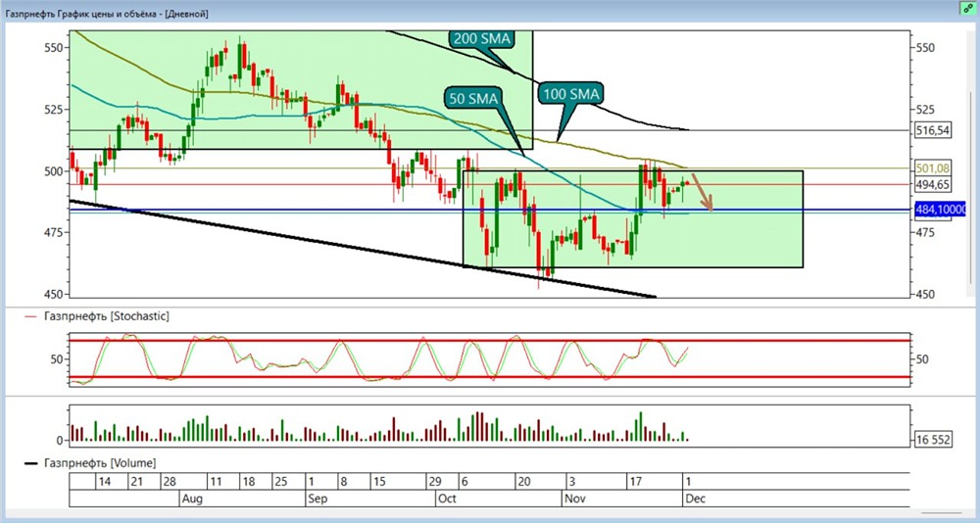Viewport: 980px width, 523px height.
Task: Click the Dec month label on time axis
Action: [x=695, y=499]
